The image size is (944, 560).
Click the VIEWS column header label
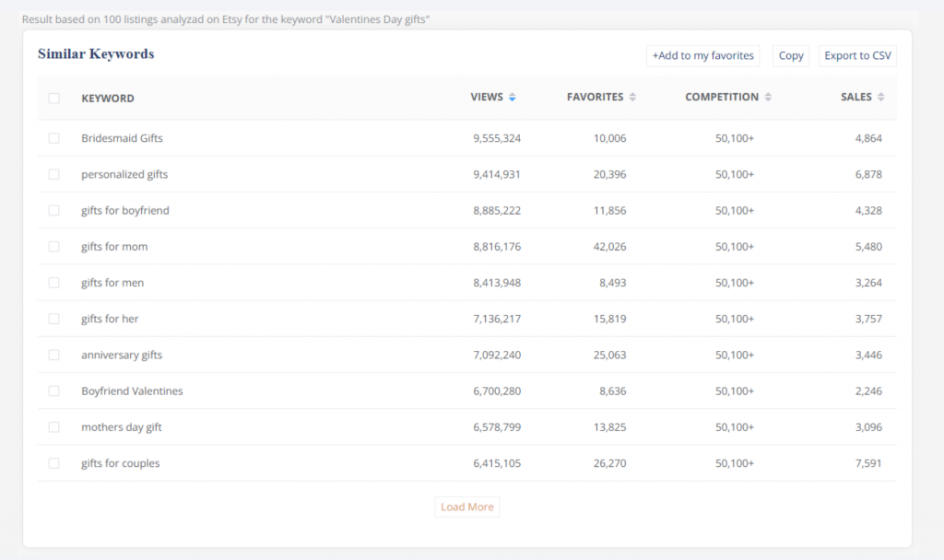(487, 98)
